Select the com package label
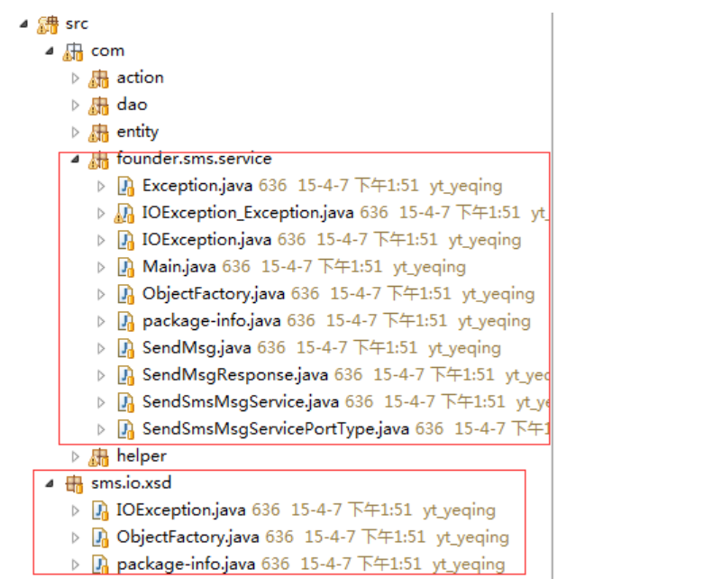 pyautogui.click(x=108, y=51)
